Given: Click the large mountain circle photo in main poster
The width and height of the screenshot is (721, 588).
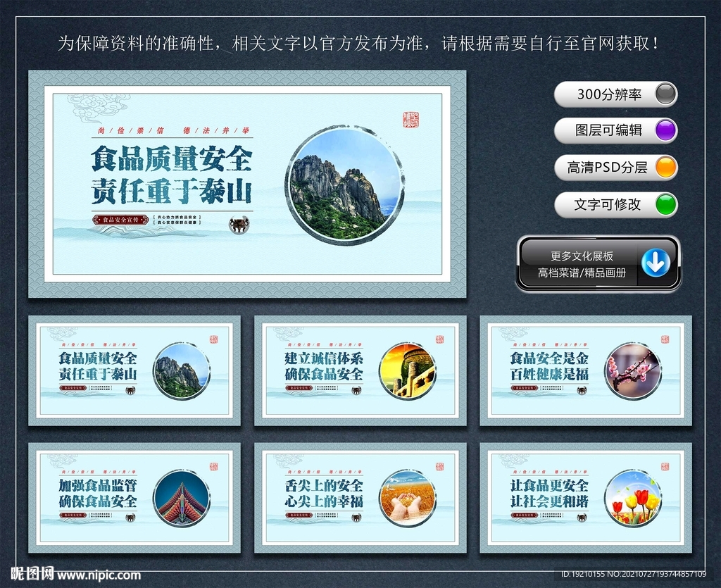Looking at the screenshot, I should 344,186.
